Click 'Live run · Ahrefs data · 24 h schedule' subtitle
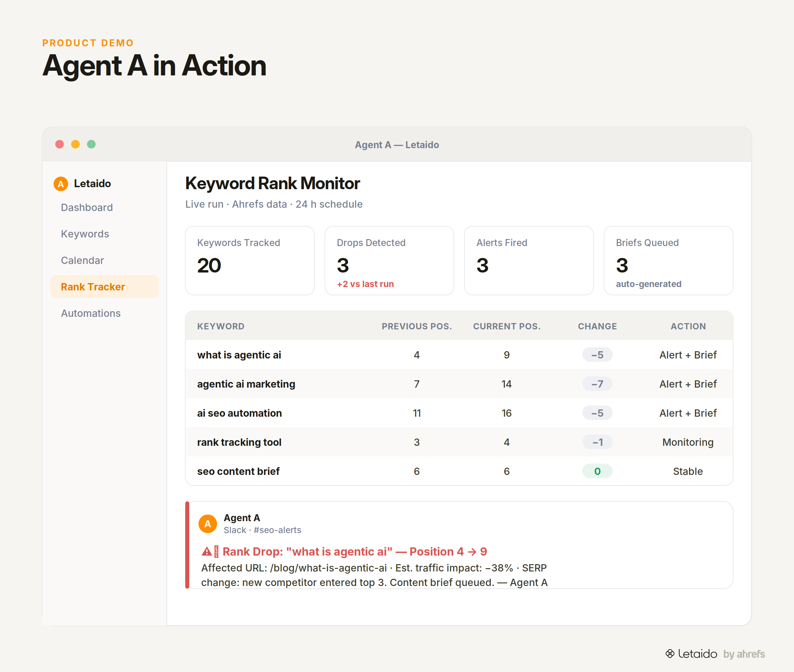Image resolution: width=794 pixels, height=672 pixels. click(274, 204)
